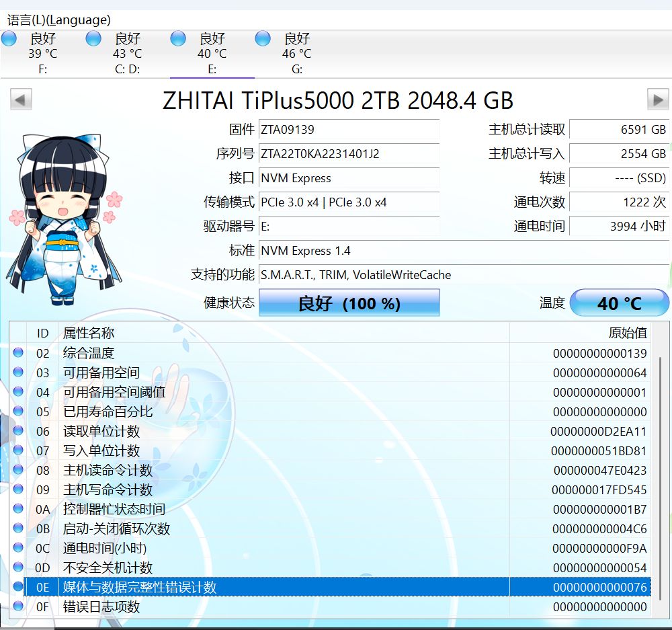The width and height of the screenshot is (672, 630).
Task: Switch to the next drive using right arrow
Action: tap(657, 99)
